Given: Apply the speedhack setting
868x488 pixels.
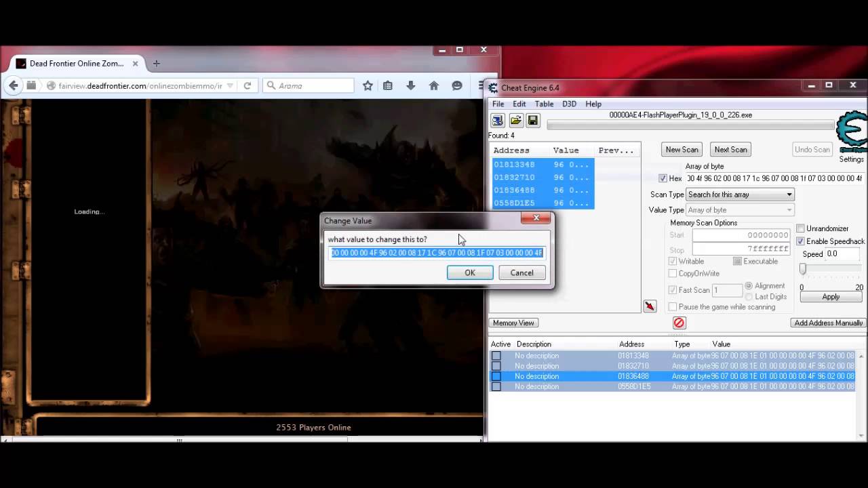Looking at the screenshot, I should (831, 297).
